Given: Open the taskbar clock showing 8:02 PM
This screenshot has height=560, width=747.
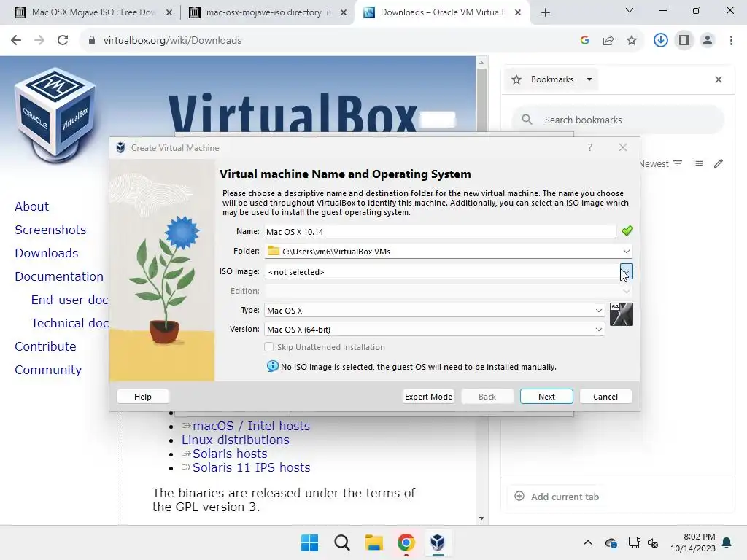Looking at the screenshot, I should tap(693, 542).
